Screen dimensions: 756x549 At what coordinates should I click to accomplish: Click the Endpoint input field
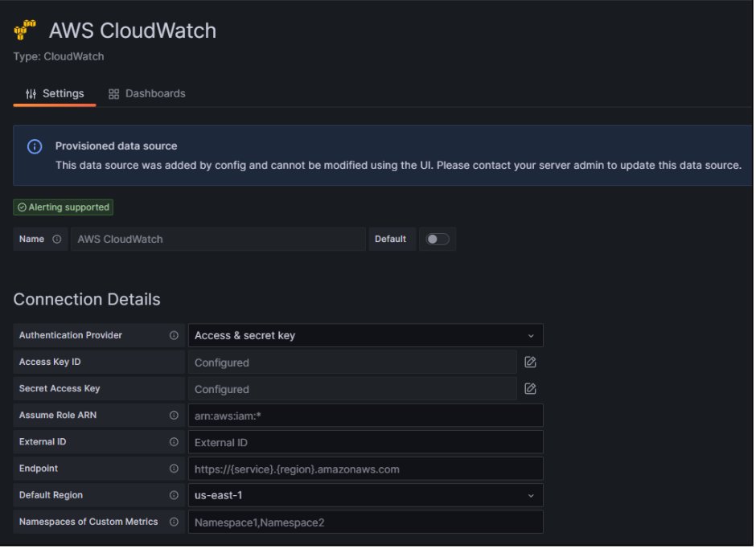(366, 469)
